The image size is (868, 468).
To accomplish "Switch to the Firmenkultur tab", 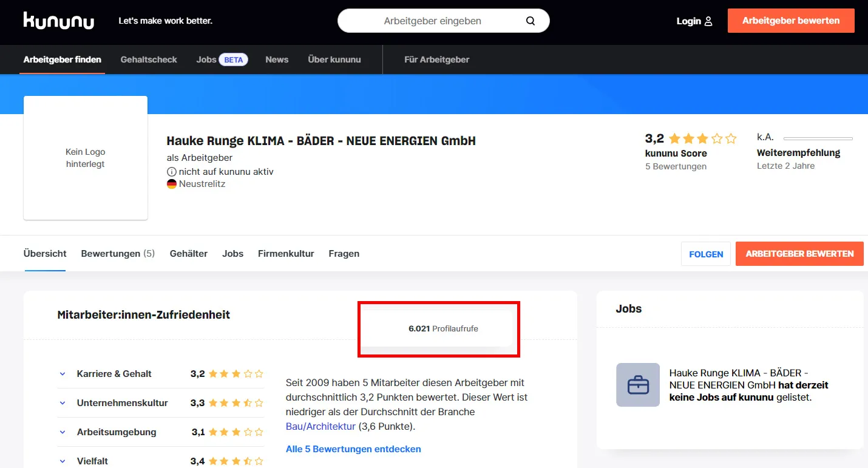I will point(286,254).
